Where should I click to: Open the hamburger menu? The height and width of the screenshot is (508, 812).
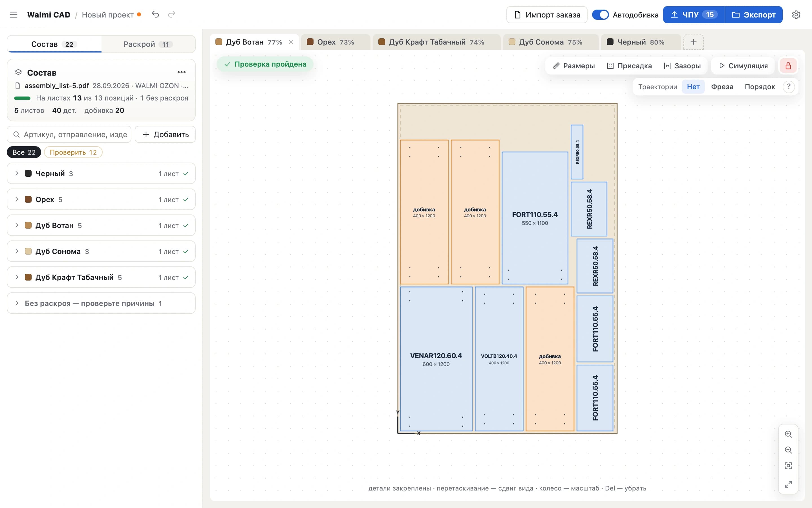(x=14, y=15)
